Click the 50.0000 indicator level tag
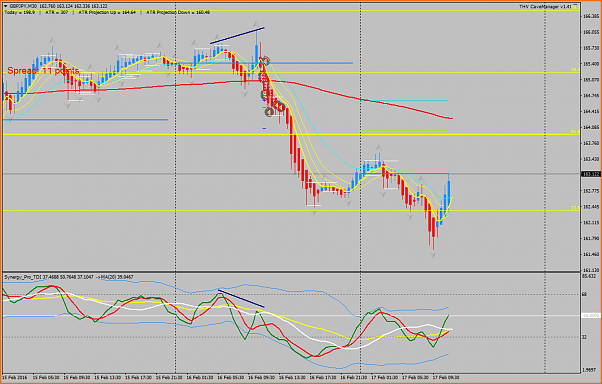The image size is (602, 384). [590, 316]
